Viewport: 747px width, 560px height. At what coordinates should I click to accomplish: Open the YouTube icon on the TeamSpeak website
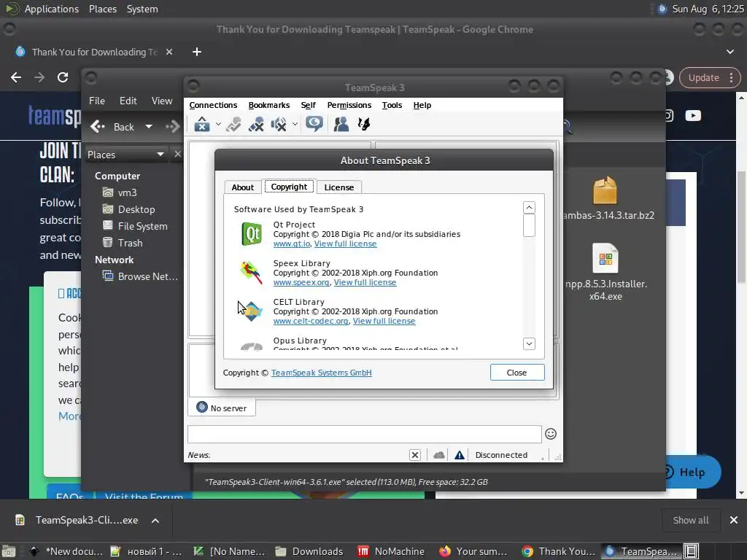pos(693,116)
